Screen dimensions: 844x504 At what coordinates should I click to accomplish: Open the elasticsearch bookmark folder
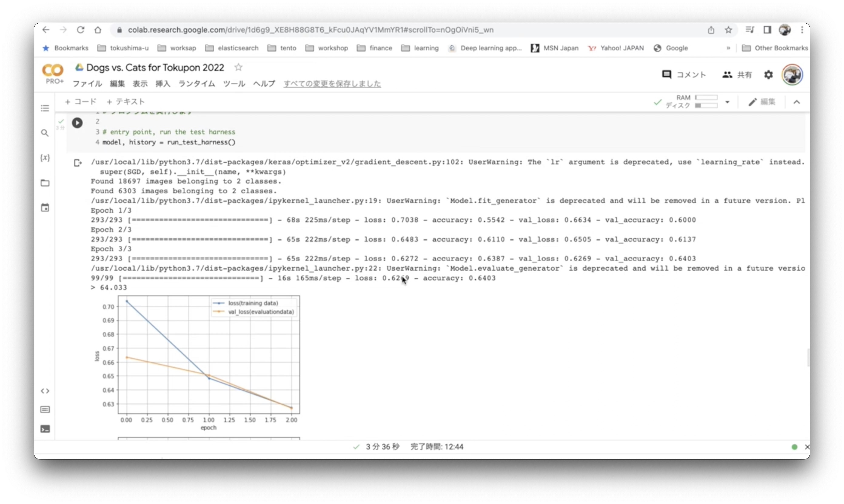(x=232, y=48)
